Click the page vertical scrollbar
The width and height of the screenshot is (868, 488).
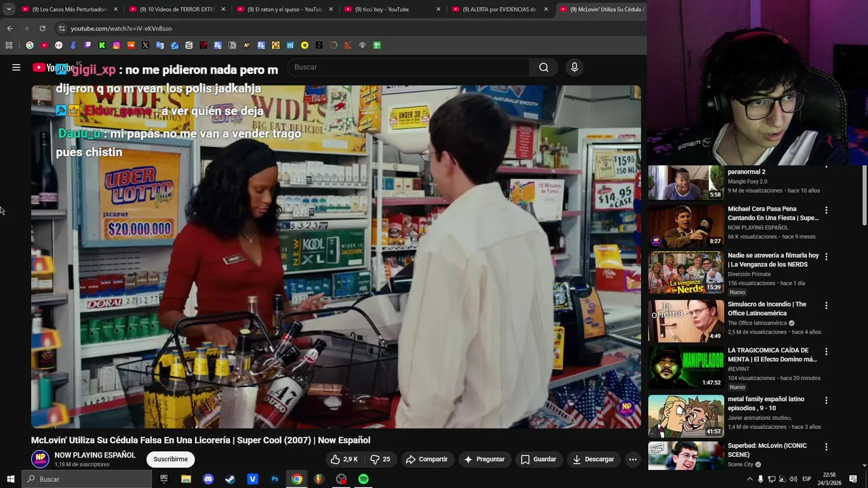tap(864, 197)
